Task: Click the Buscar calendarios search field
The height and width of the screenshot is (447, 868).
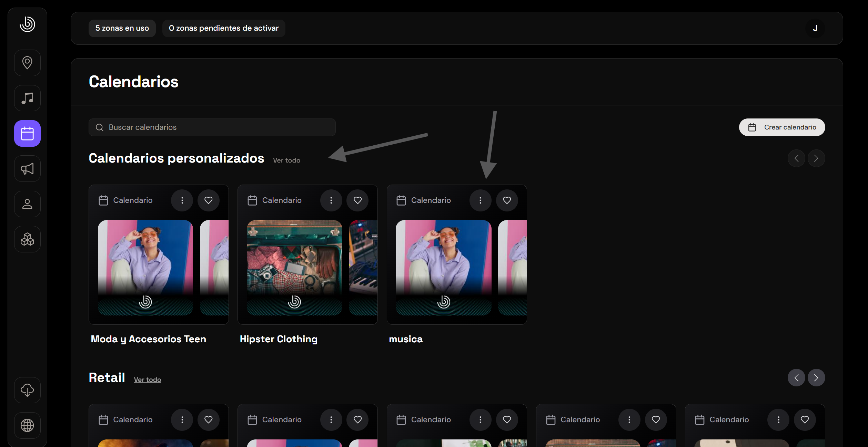Action: point(212,127)
